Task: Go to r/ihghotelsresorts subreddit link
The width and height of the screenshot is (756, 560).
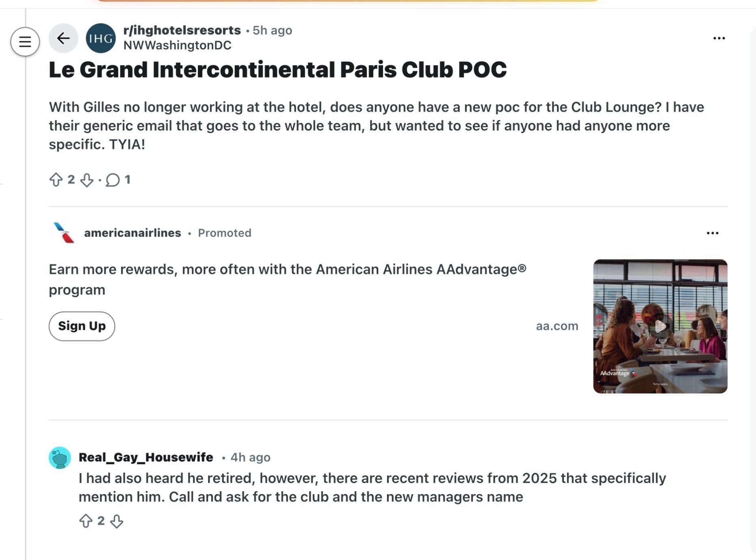Action: pos(182,30)
